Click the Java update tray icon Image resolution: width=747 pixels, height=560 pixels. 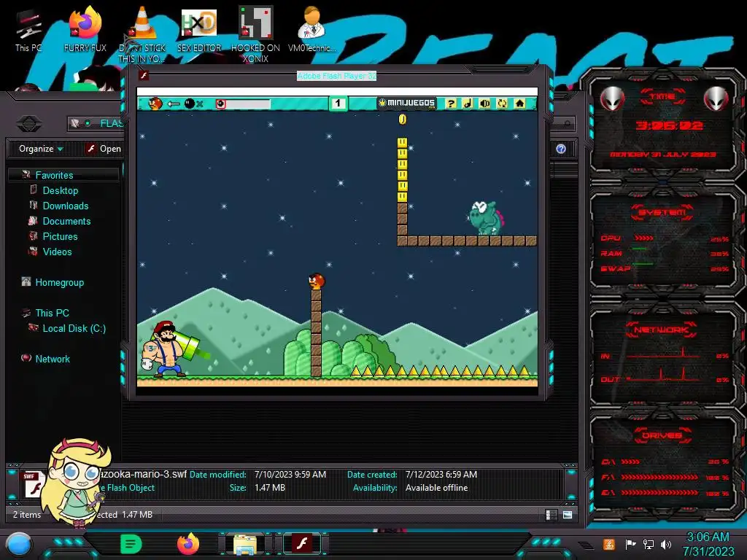[609, 544]
